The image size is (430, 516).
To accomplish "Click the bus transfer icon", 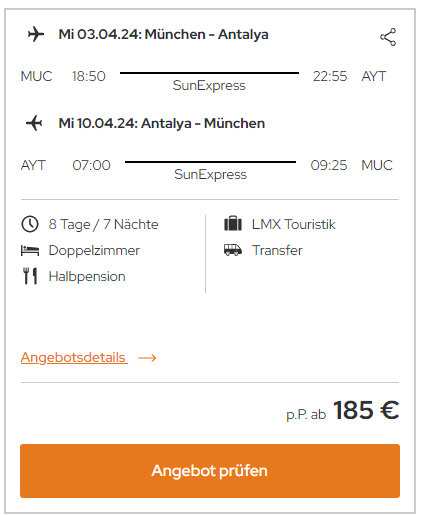I will click(233, 250).
